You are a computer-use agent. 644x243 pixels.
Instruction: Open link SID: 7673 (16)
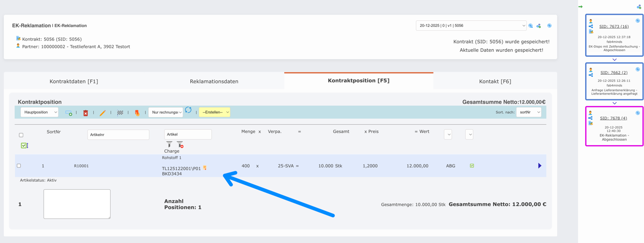tap(614, 26)
